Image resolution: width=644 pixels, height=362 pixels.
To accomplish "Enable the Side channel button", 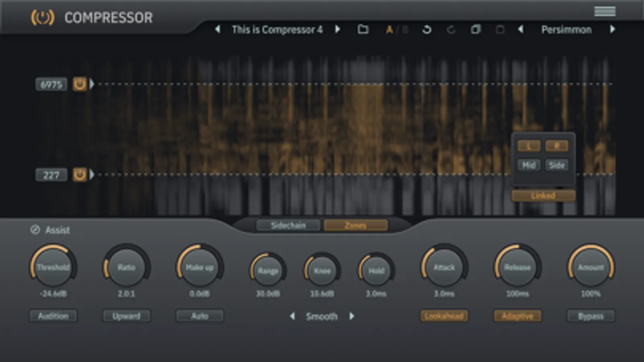I will [557, 165].
